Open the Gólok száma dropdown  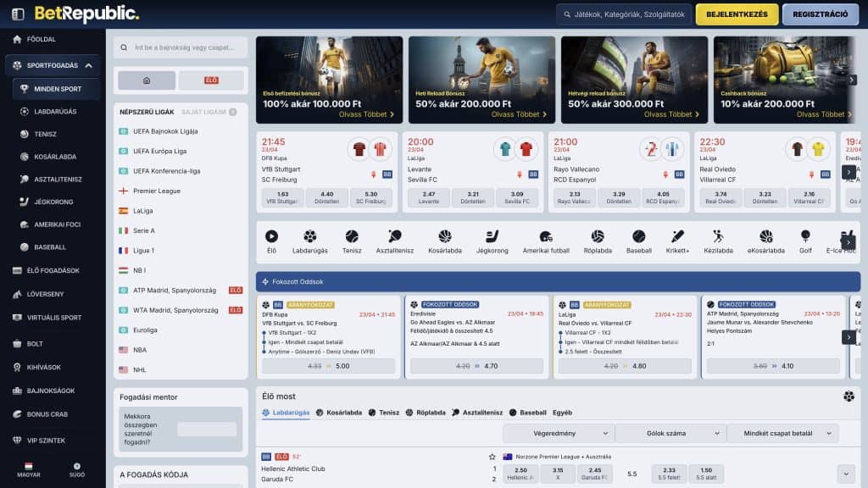[670, 434]
